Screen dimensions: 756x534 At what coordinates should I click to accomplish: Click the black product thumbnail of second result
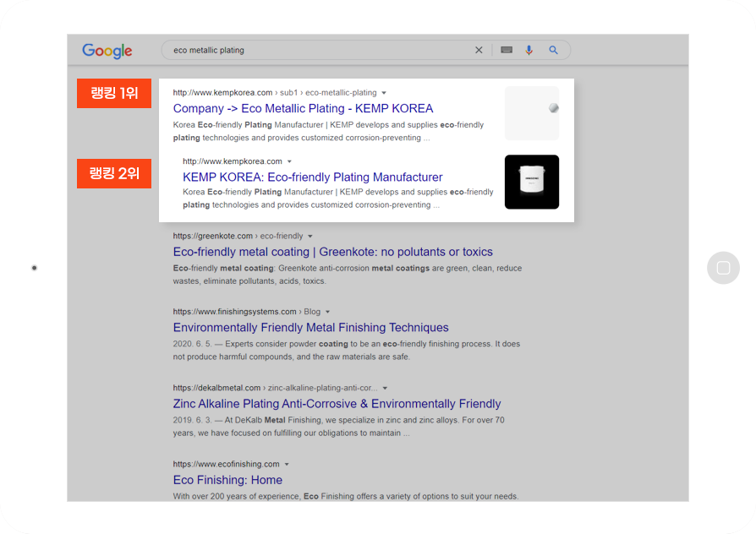[x=532, y=182]
